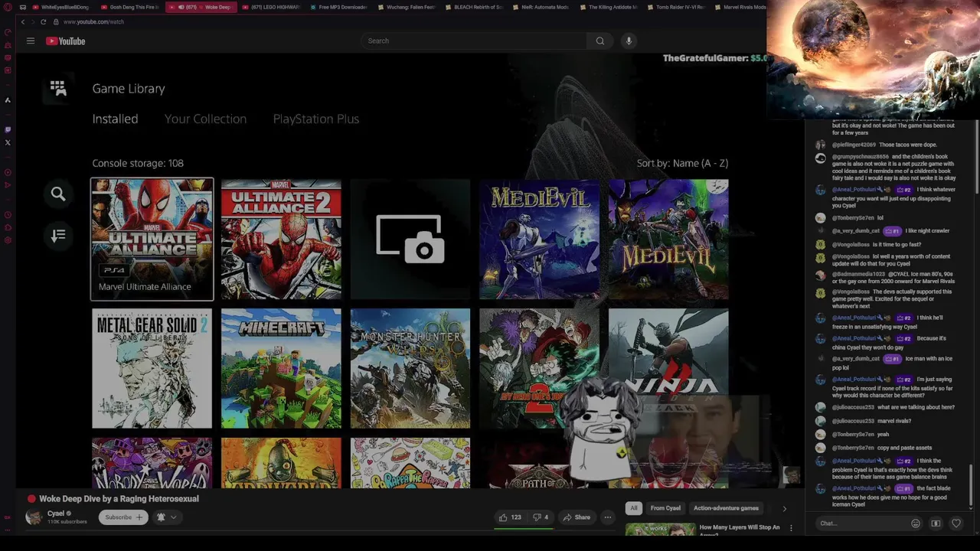Viewport: 980px width, 551px height.
Task: Switch to NieR: Automata Mods browser tab
Action: pyautogui.click(x=540, y=7)
